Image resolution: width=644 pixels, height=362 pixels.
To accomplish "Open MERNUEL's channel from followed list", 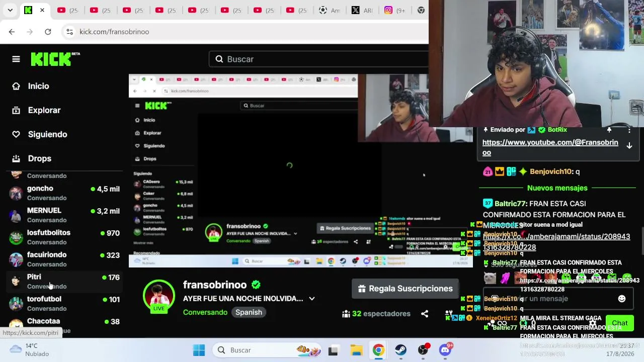I will 64,215.
